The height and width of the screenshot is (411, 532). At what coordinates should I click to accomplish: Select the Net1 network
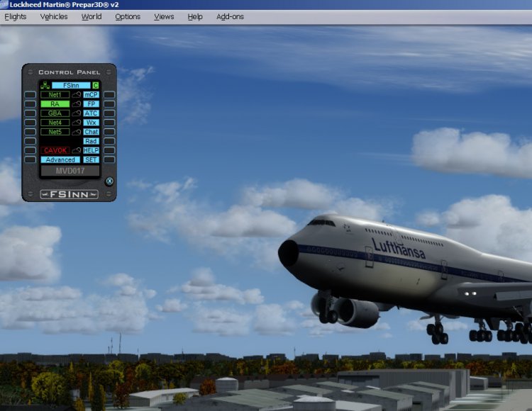click(x=55, y=95)
